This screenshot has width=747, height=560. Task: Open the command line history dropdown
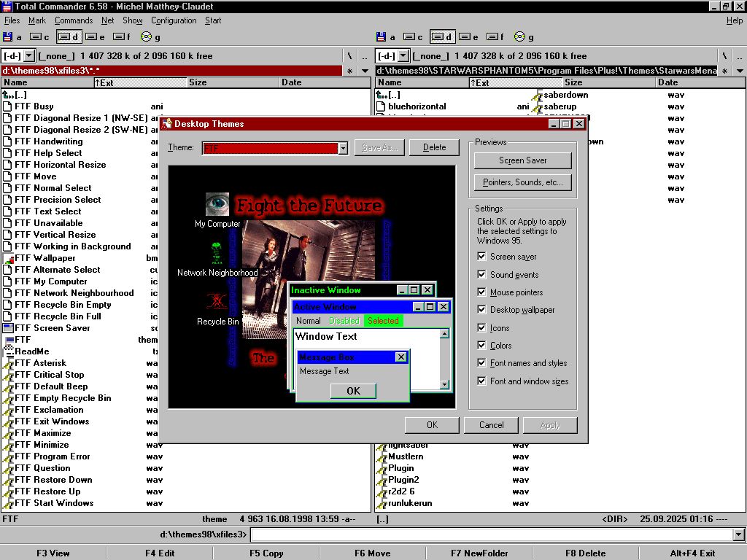pos(739,535)
